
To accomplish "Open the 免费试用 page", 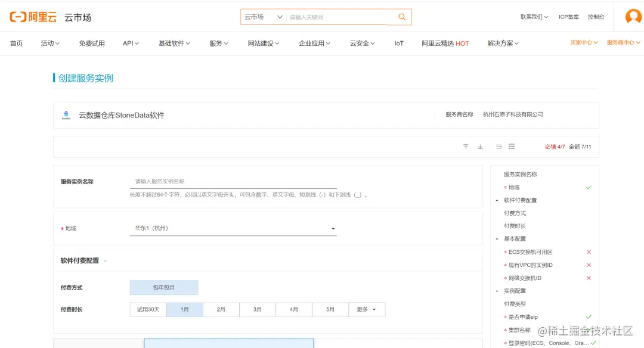I will 92,43.
